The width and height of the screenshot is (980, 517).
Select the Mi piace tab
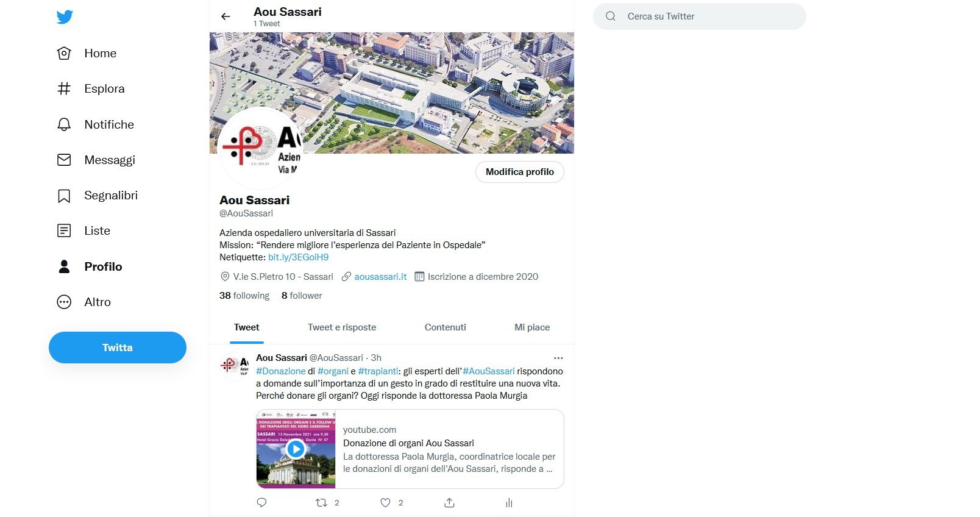[532, 327]
